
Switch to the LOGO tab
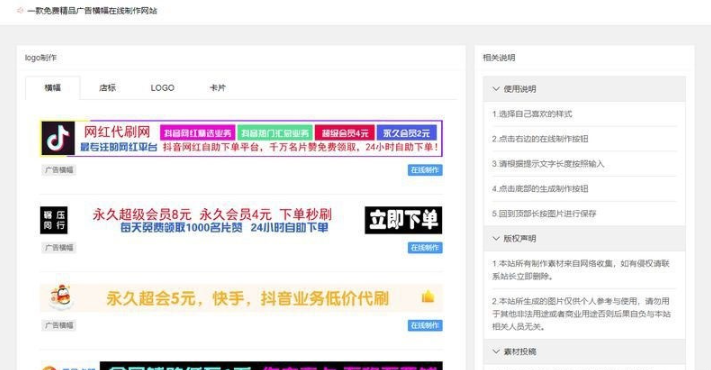click(162, 88)
